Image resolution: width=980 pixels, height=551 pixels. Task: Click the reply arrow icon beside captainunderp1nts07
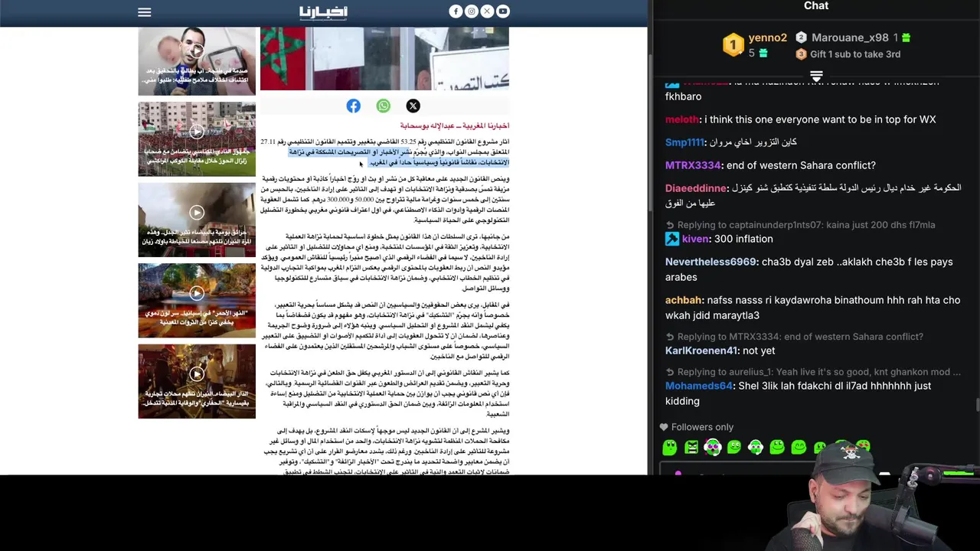670,225
